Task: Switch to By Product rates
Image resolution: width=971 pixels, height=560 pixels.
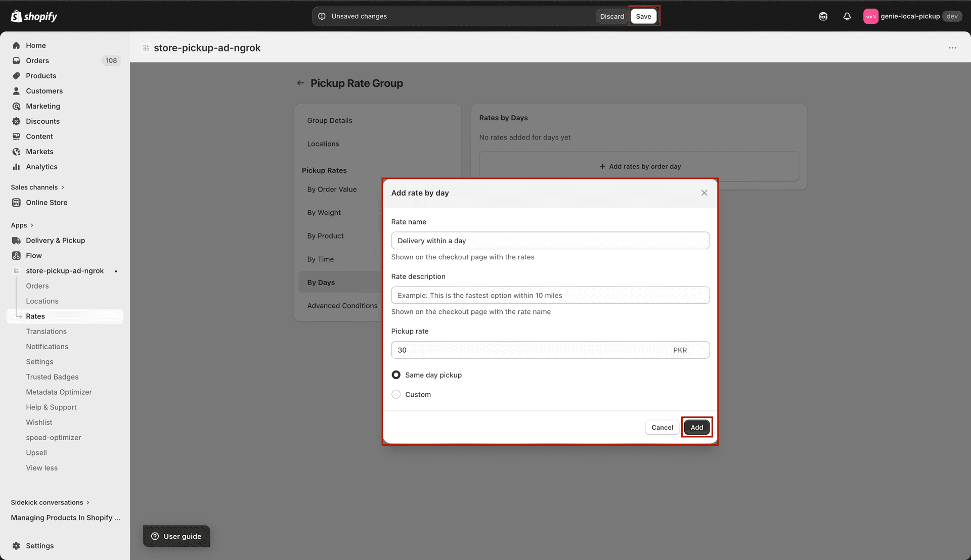Action: pyautogui.click(x=325, y=236)
